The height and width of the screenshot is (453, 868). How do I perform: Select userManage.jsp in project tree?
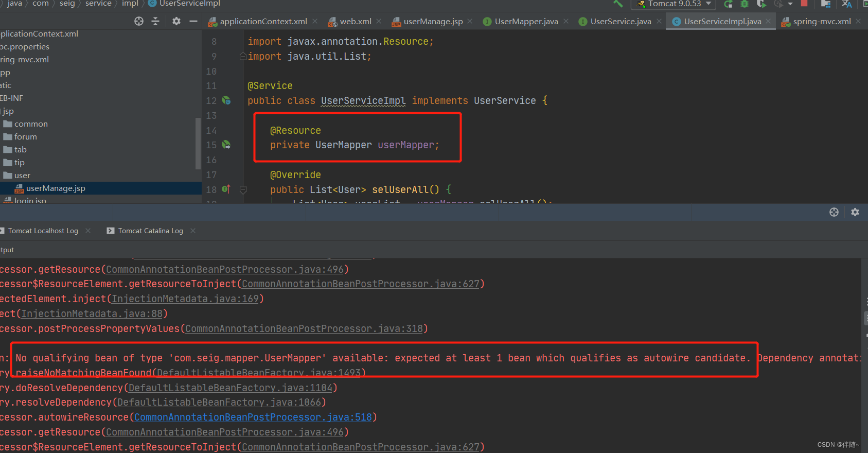56,188
